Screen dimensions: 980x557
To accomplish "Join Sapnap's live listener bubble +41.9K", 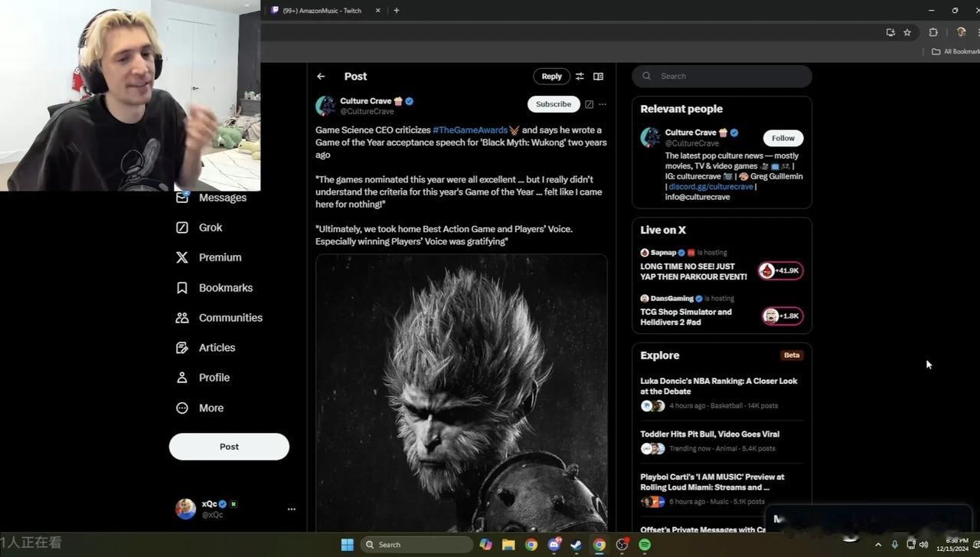I will click(780, 270).
